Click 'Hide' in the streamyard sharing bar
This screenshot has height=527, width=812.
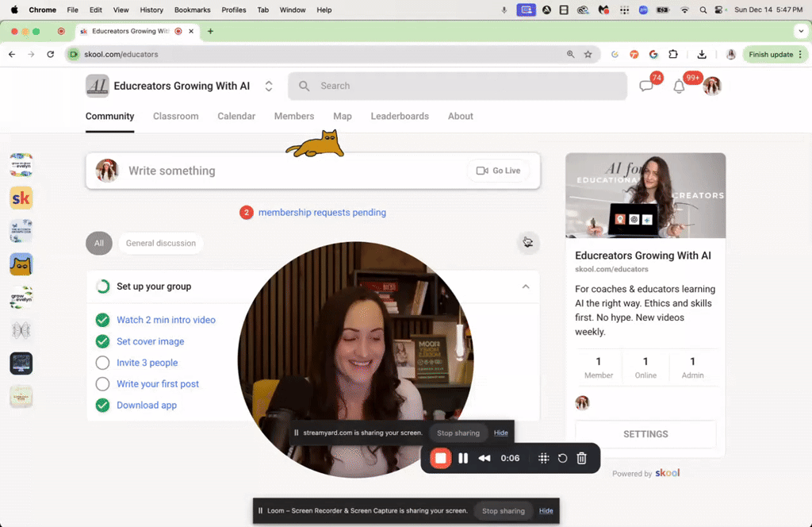[501, 433]
